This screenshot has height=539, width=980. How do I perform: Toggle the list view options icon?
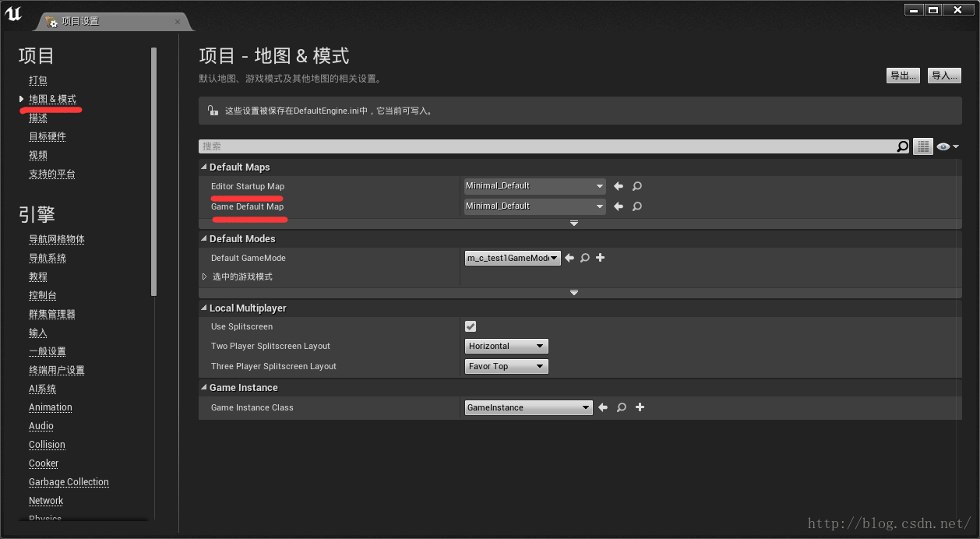coord(923,146)
